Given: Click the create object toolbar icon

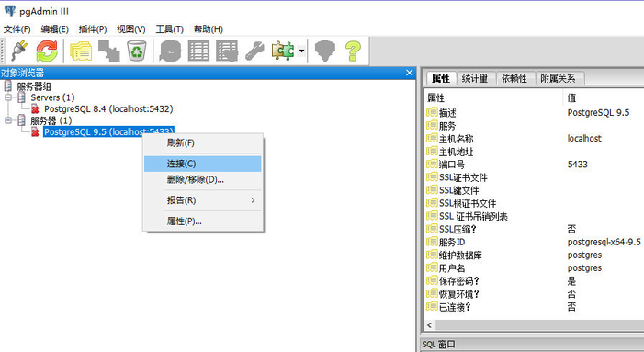Looking at the screenshot, I should [108, 51].
